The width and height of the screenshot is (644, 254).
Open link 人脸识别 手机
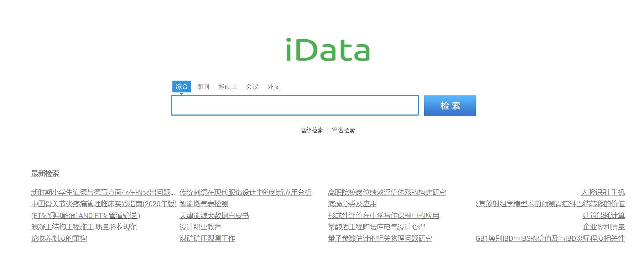click(603, 193)
